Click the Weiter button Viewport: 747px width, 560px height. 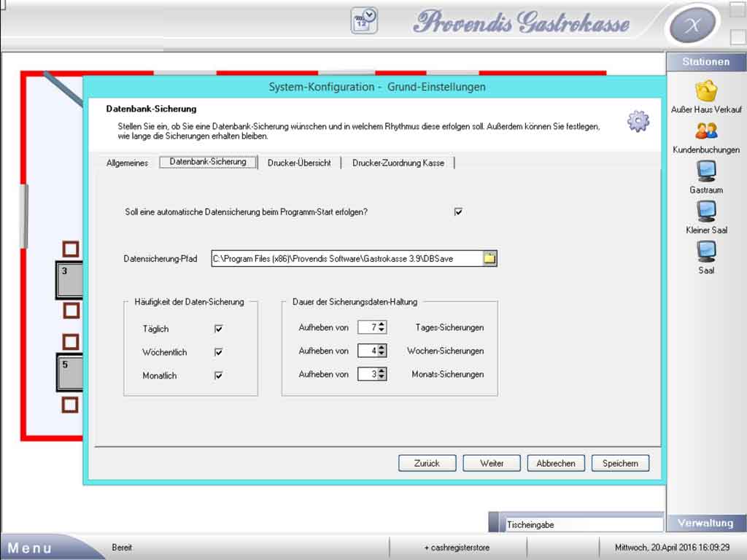492,463
